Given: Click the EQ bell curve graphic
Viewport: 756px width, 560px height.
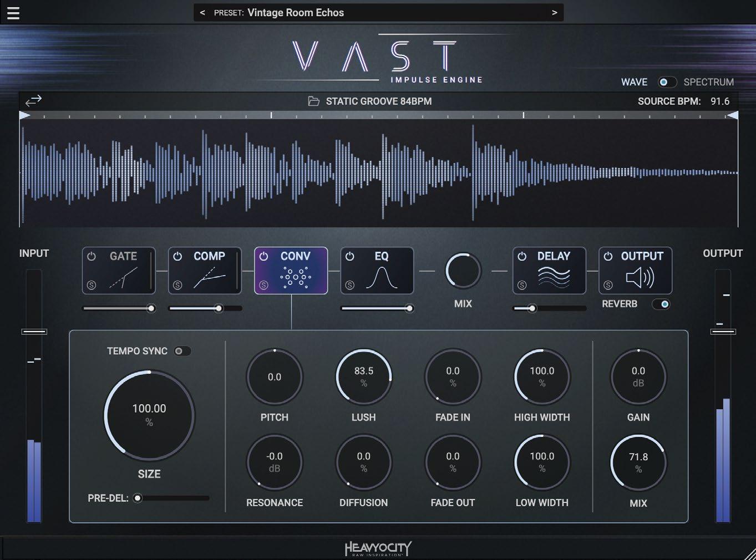Looking at the screenshot, I should (382, 278).
